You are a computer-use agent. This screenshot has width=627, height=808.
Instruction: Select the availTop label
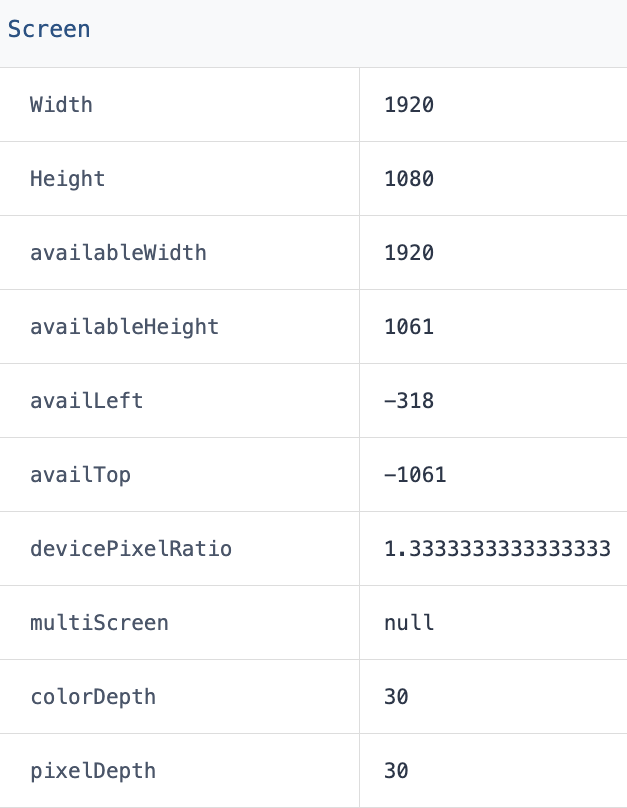[80, 475]
